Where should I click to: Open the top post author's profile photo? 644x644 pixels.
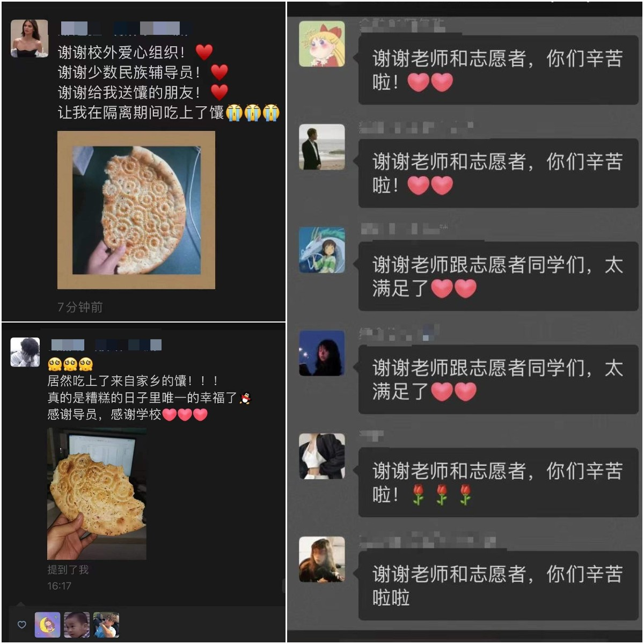coord(30,39)
